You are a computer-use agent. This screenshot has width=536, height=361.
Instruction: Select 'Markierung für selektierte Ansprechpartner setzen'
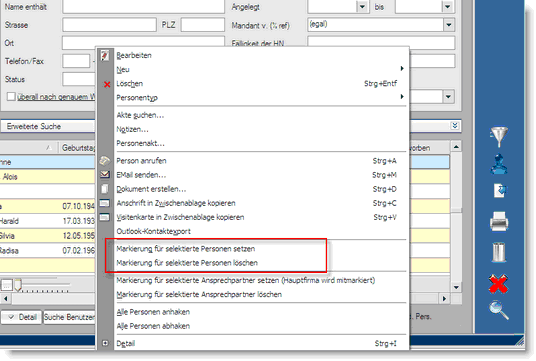click(261, 280)
